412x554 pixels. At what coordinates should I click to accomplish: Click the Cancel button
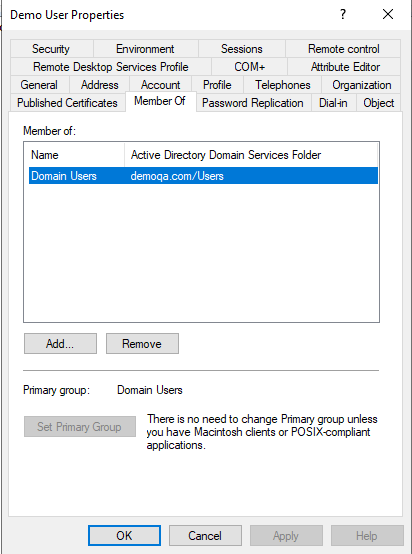205,536
